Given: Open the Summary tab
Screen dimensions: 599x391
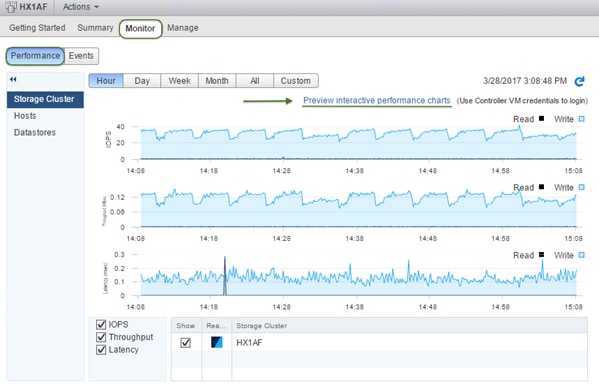Looking at the screenshot, I should pos(95,28).
